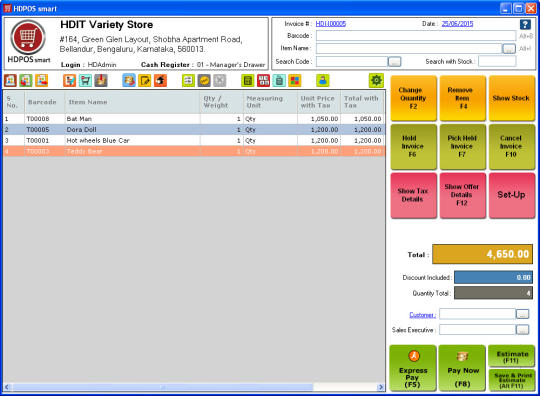The height and width of the screenshot is (396, 540).
Task: Click the orange-red house arrow toolbar icon
Action: [x=160, y=81]
